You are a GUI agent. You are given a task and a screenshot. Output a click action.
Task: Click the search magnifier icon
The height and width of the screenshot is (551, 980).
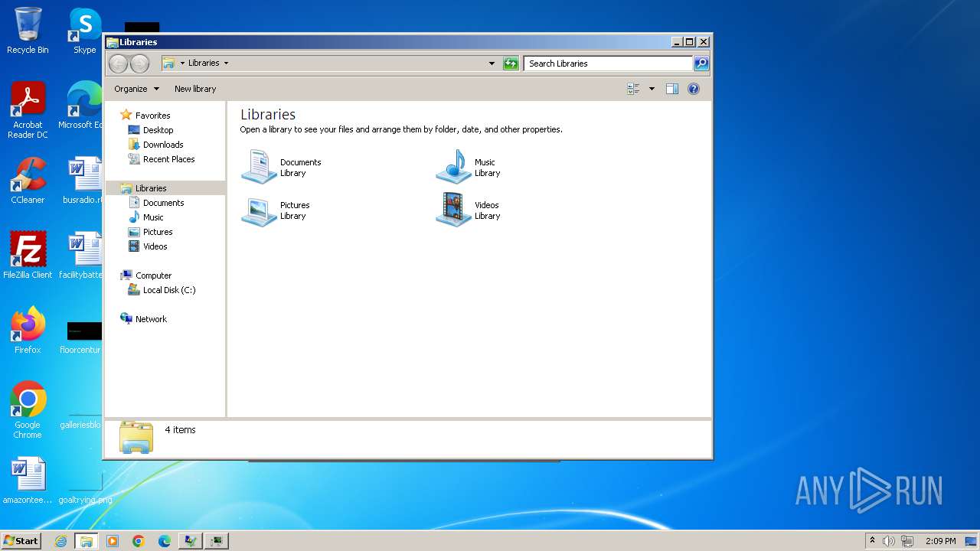[701, 64]
